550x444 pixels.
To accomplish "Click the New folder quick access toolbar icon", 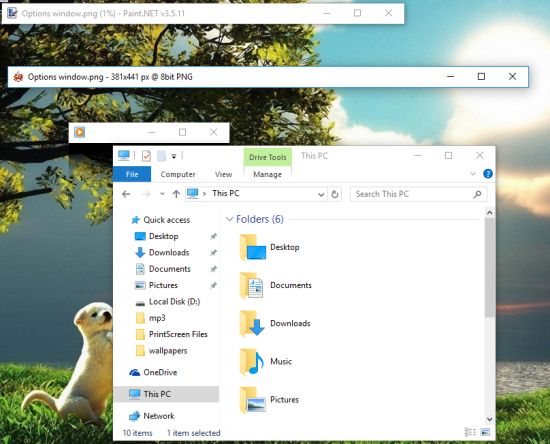I will pyautogui.click(x=161, y=156).
